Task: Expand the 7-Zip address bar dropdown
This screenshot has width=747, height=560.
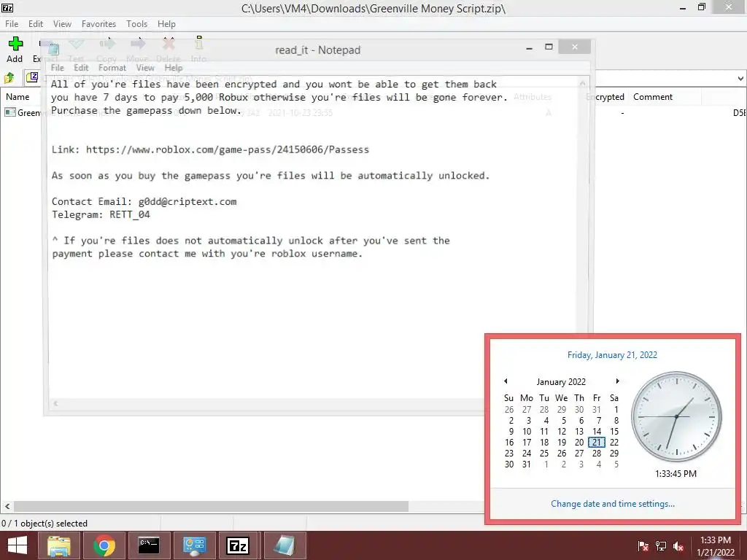Action: pos(740,78)
